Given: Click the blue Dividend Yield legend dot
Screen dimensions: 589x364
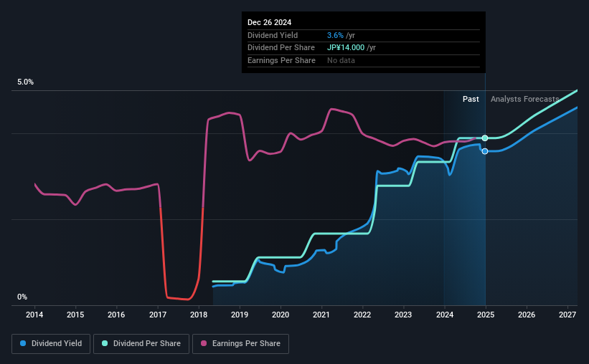Looking at the screenshot, I should coord(23,343).
